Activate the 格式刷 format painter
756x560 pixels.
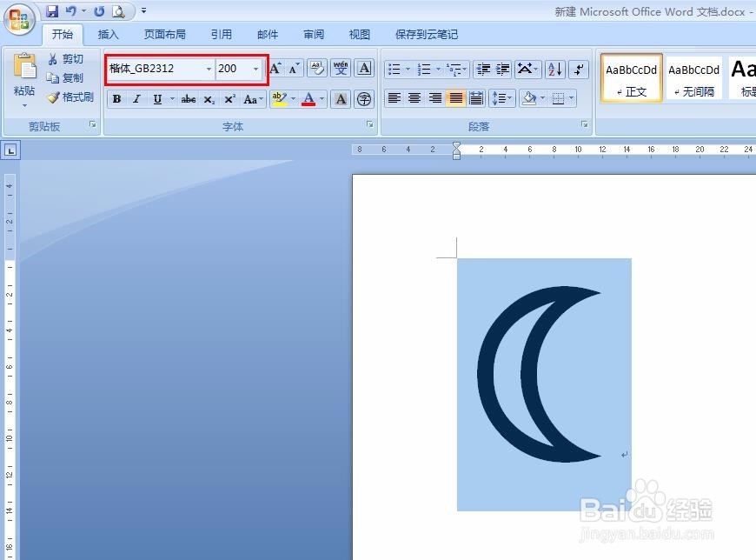(x=70, y=97)
